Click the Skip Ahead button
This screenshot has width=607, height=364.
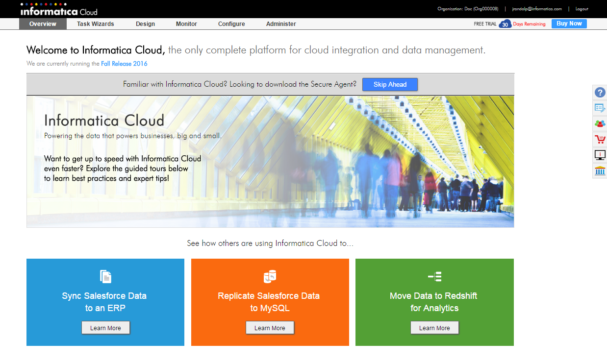390,84
